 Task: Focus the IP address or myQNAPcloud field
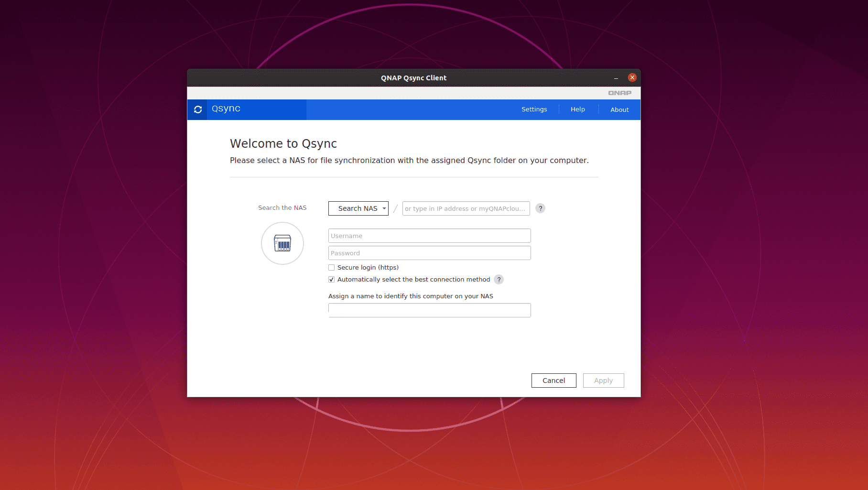pyautogui.click(x=466, y=208)
